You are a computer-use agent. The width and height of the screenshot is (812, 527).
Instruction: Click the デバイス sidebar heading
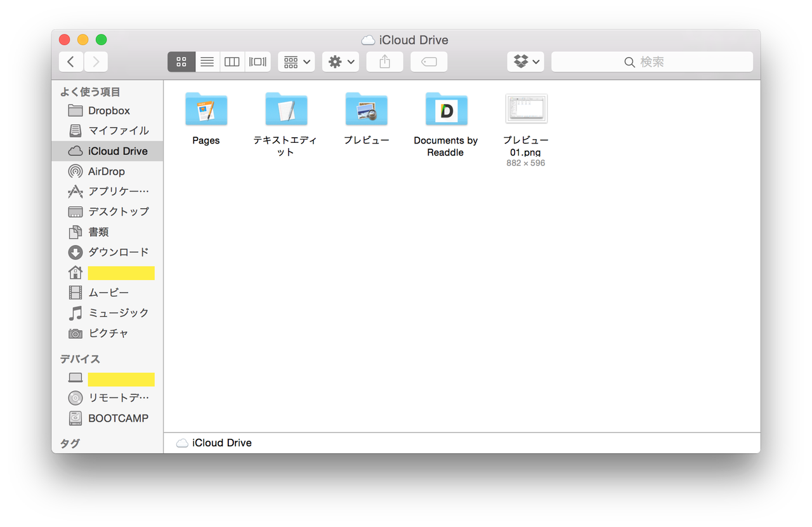tap(80, 359)
